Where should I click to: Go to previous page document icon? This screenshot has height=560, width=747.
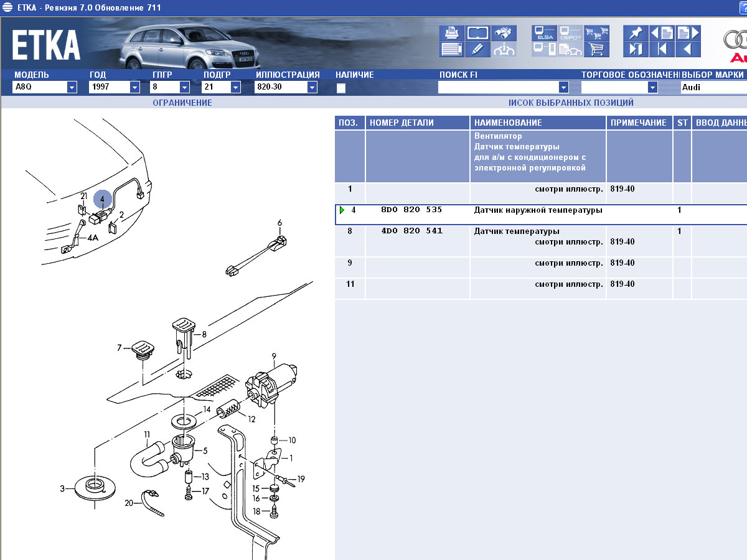point(662,33)
